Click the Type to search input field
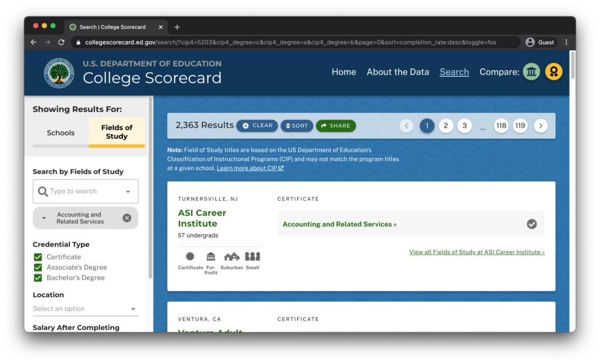 tap(85, 191)
